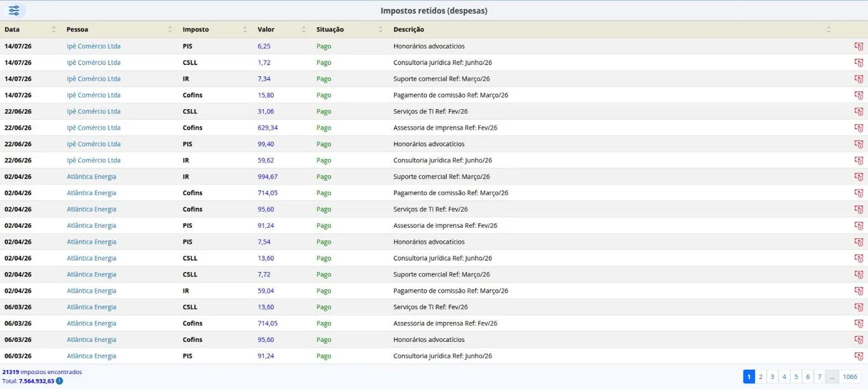Open the filter settings sliders icon
The height and width of the screenshot is (389, 868).
pyautogui.click(x=14, y=11)
